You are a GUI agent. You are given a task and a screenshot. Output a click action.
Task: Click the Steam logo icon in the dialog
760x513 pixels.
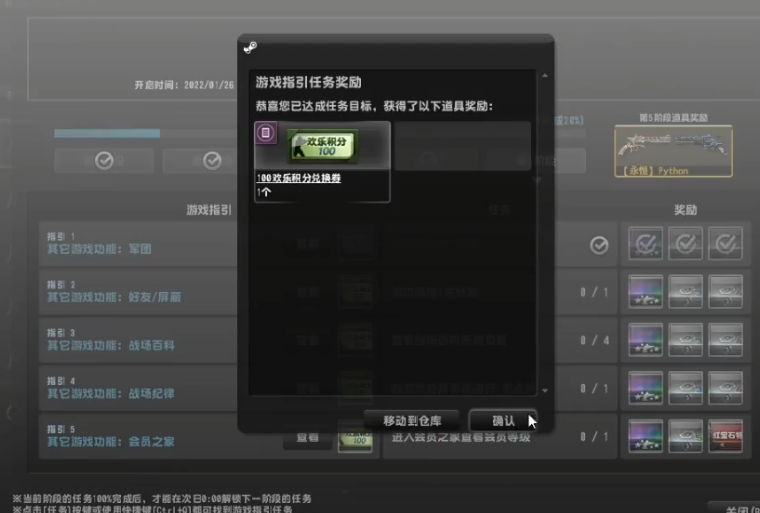(250, 48)
